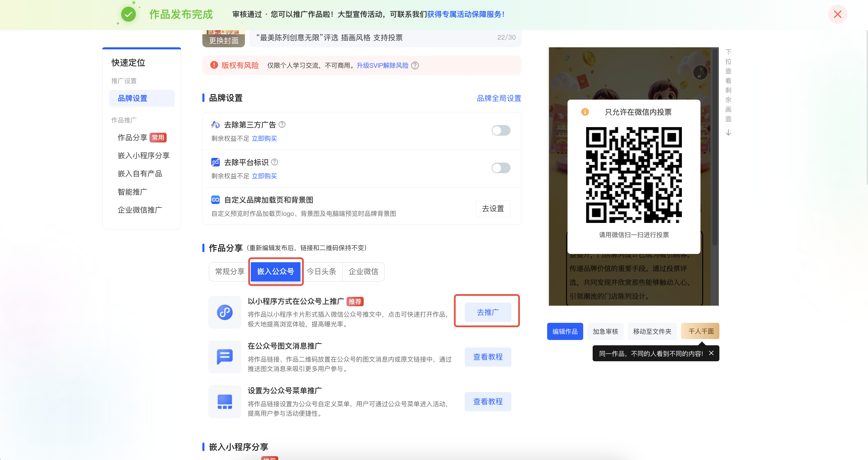Click help icon next to 去除第三方广告
The height and width of the screenshot is (460, 868).
(x=282, y=124)
